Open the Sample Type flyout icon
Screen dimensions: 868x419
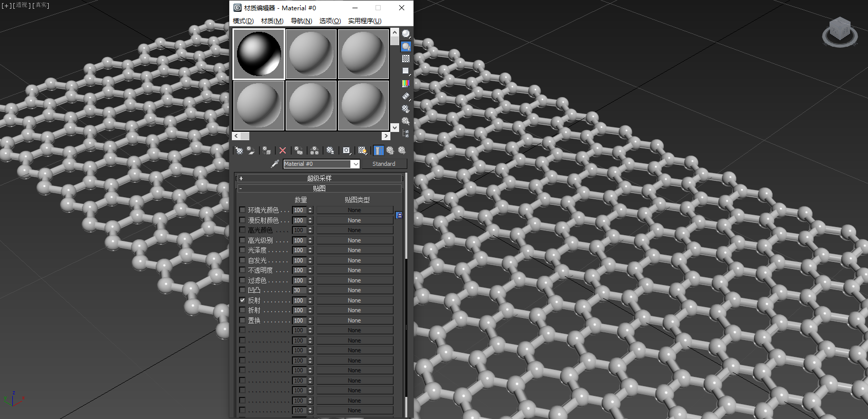pyautogui.click(x=406, y=34)
